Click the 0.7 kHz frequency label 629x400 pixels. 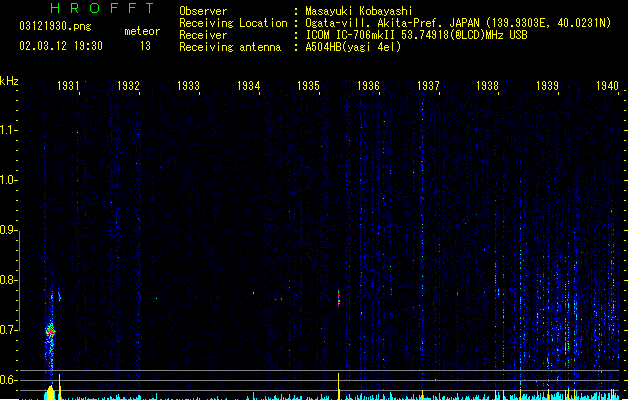point(8,330)
